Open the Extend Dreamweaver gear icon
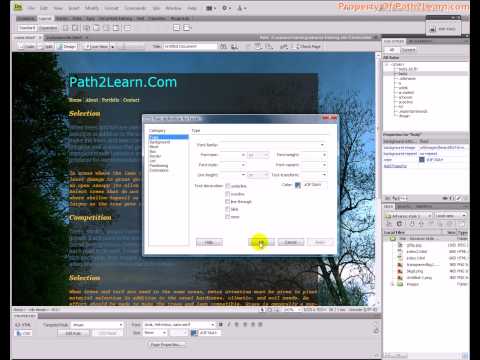480x360 pixels. click(226, 8)
